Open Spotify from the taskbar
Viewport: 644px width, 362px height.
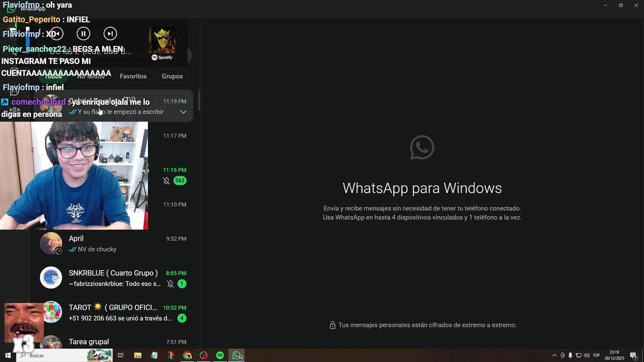(x=220, y=355)
